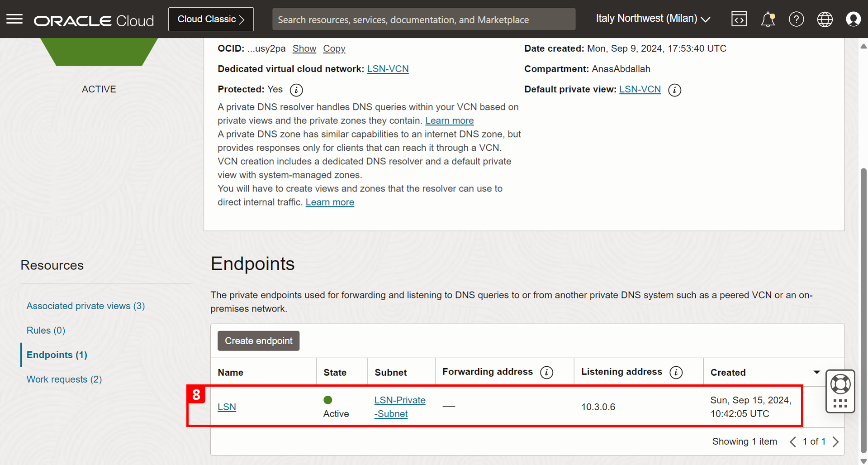Click the Subnet column header
Viewport: 868px width, 465px height.
point(390,372)
